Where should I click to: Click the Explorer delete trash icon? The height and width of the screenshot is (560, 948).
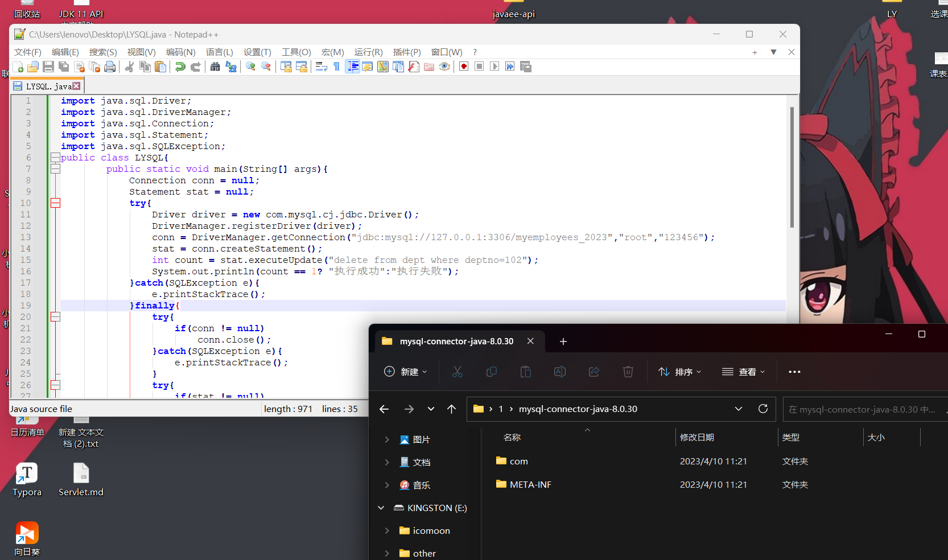[628, 372]
